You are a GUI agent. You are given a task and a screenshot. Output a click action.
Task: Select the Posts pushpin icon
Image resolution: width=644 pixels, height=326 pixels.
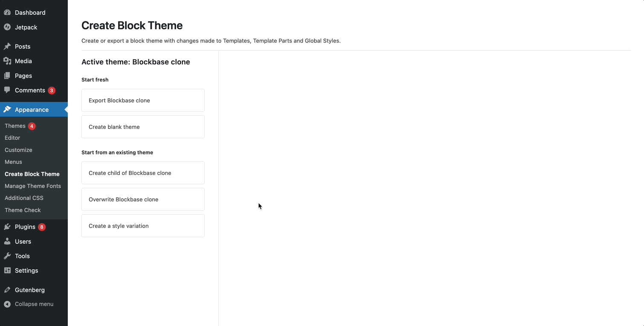point(7,46)
